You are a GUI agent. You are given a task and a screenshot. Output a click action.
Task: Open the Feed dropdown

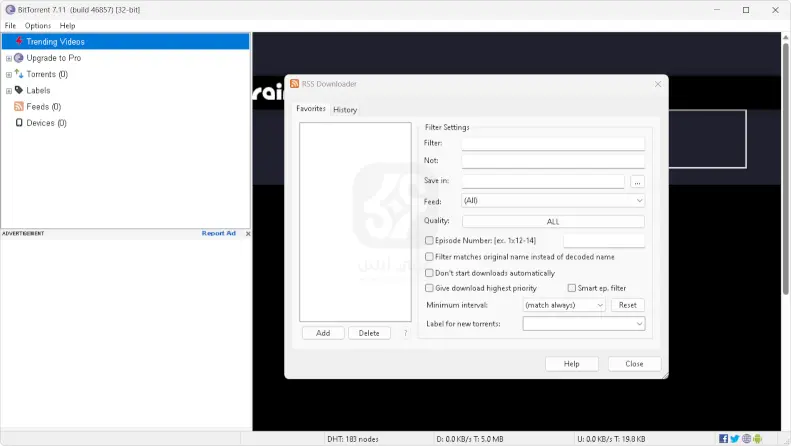tap(553, 201)
